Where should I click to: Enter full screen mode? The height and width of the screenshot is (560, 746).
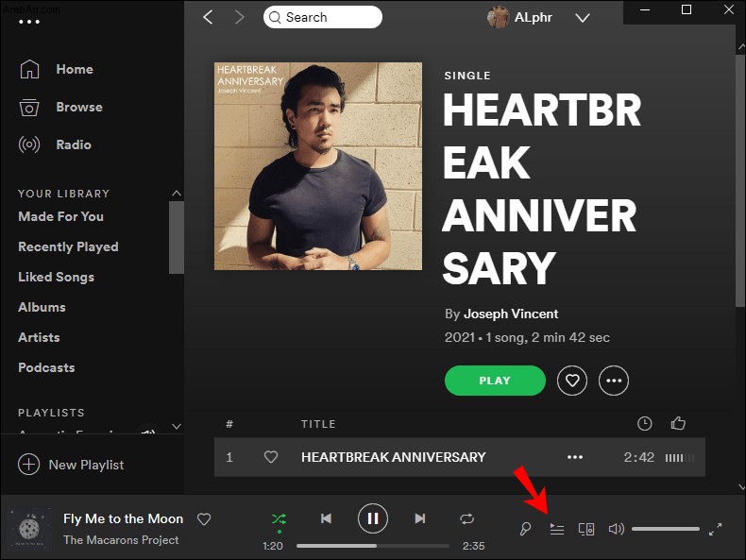point(715,529)
